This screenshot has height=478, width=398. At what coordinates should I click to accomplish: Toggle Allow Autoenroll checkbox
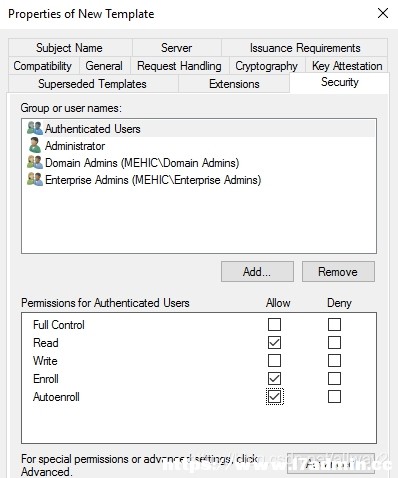coord(274,396)
